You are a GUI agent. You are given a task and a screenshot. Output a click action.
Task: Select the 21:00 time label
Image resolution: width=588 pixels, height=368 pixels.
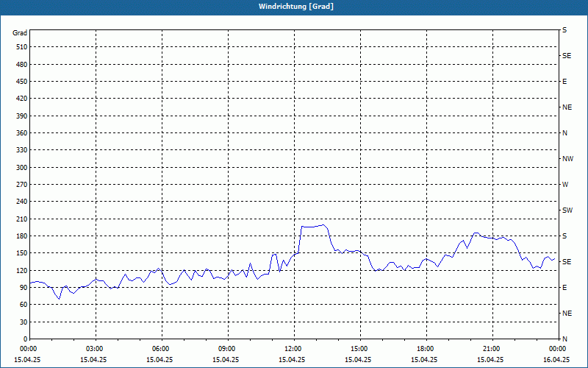[492, 348]
